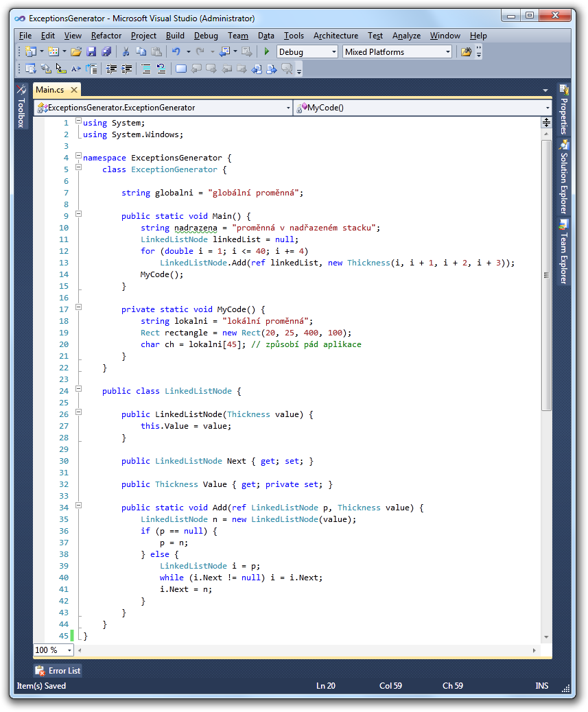This screenshot has height=712, width=588.
Task: Open the Debug menu
Action: click(x=206, y=36)
